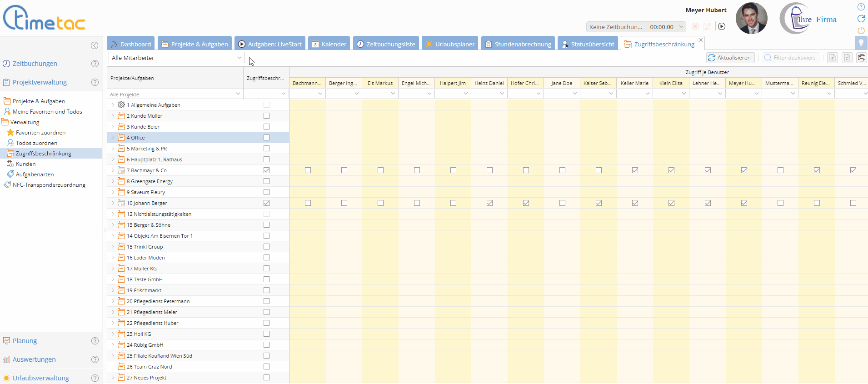868x384 pixels.
Task: Open the help icon next to Zeitbuchungen
Action: [95, 64]
